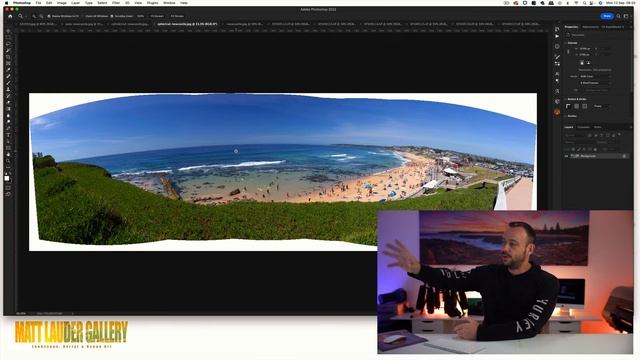Open the Edit Toolbar three-dots menu
Screen dimensions: 640x360
coord(8,168)
